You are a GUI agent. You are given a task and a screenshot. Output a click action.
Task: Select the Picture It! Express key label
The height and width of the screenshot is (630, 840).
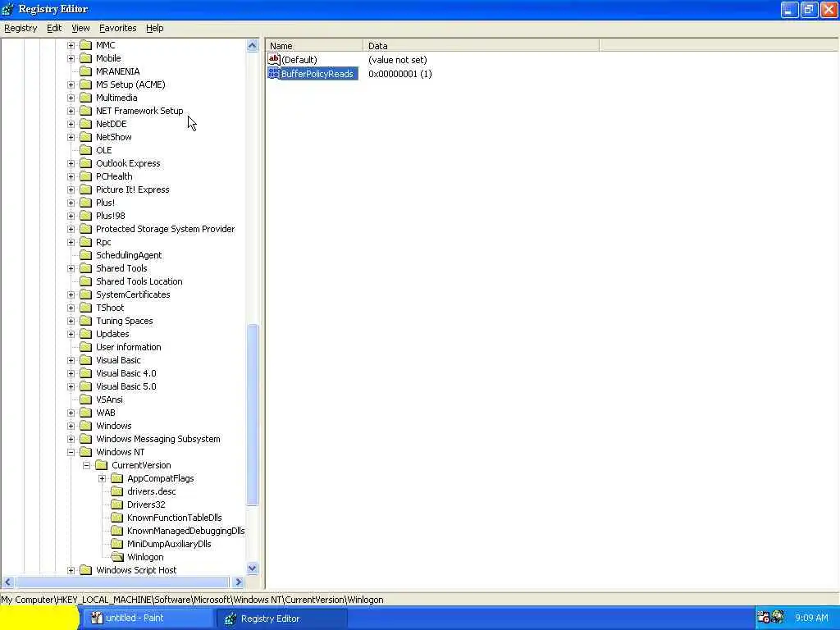(x=132, y=189)
